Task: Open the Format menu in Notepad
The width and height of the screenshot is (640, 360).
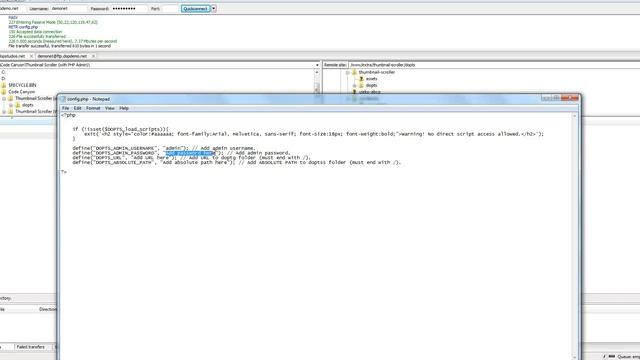Action: (93, 108)
